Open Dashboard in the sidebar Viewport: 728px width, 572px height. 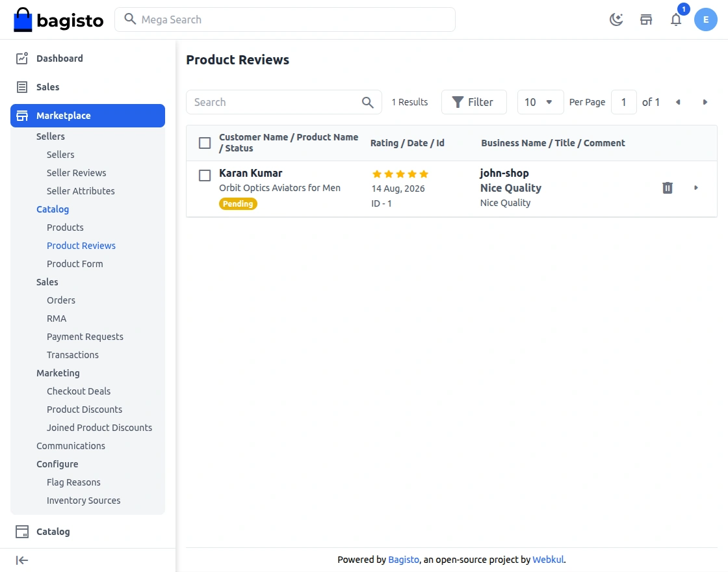(59, 58)
